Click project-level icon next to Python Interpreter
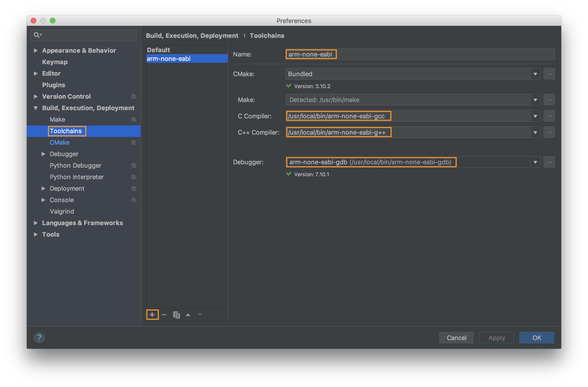588x387 pixels. [134, 177]
